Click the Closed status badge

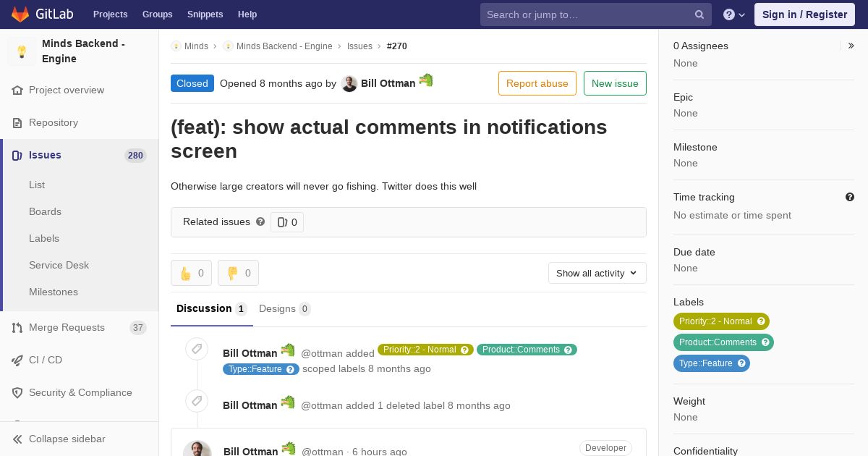(192, 83)
